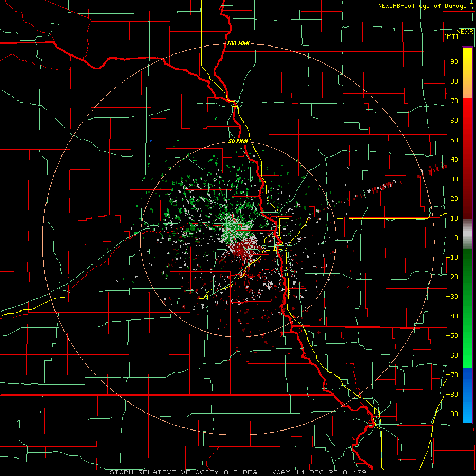Image resolution: width=476 pixels, height=476 pixels.
Task: Click the yellow top segment of the color bar
Action: point(467,73)
